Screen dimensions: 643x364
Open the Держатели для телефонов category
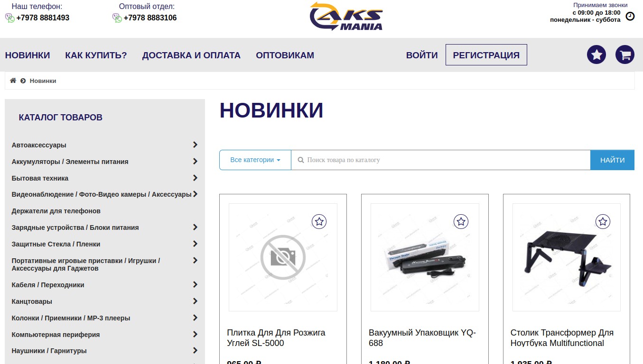point(56,211)
